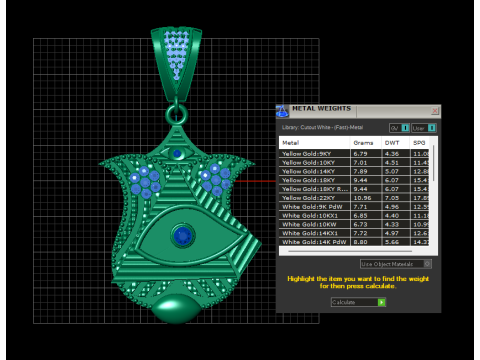Select the jump ring connecting the bail
The image size is (480, 360).
176,114
